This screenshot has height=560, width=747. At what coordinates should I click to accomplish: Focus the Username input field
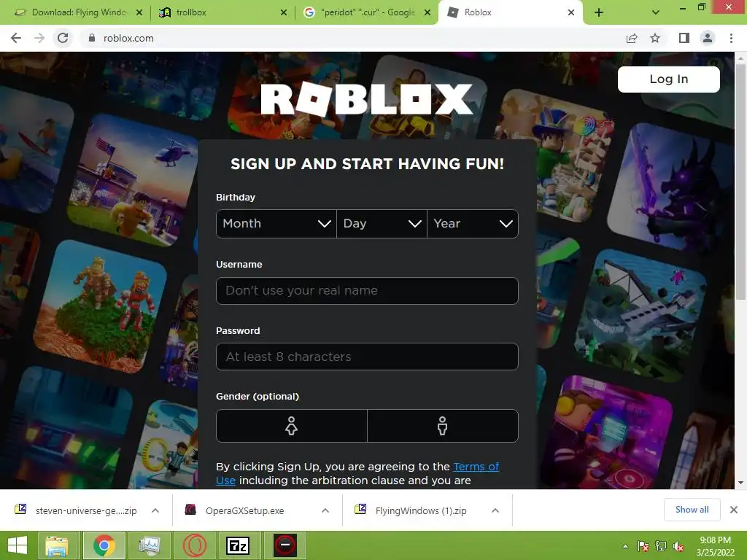[367, 290]
